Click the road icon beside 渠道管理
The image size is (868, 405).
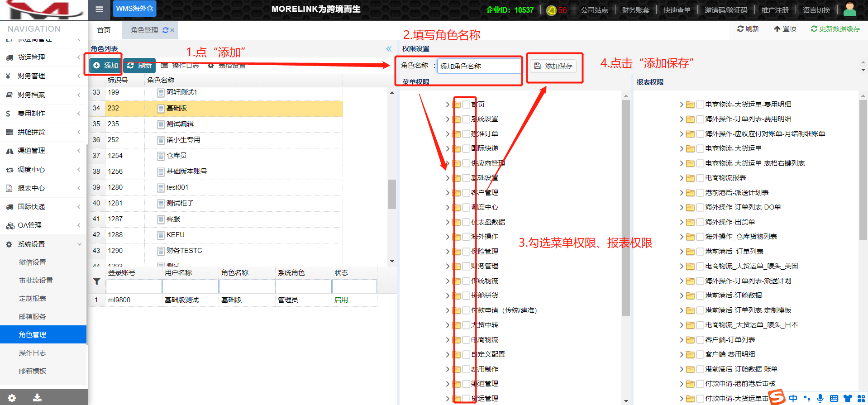tap(10, 151)
